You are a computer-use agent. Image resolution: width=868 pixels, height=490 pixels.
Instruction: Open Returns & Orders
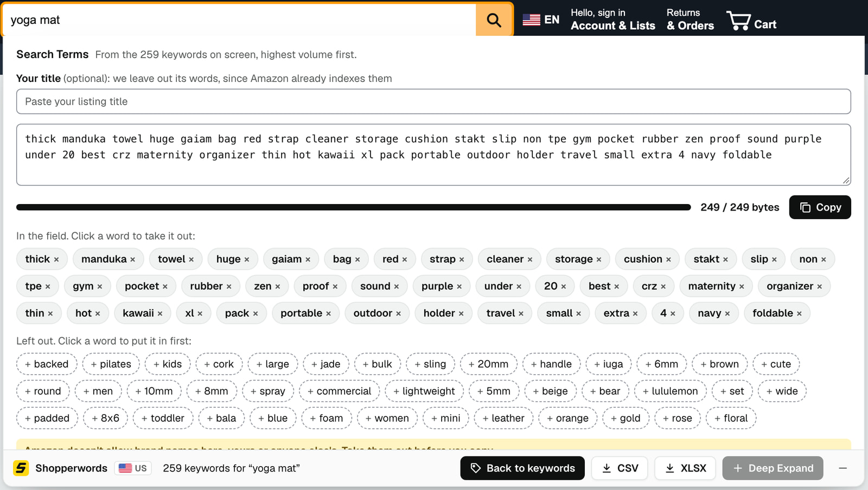690,20
